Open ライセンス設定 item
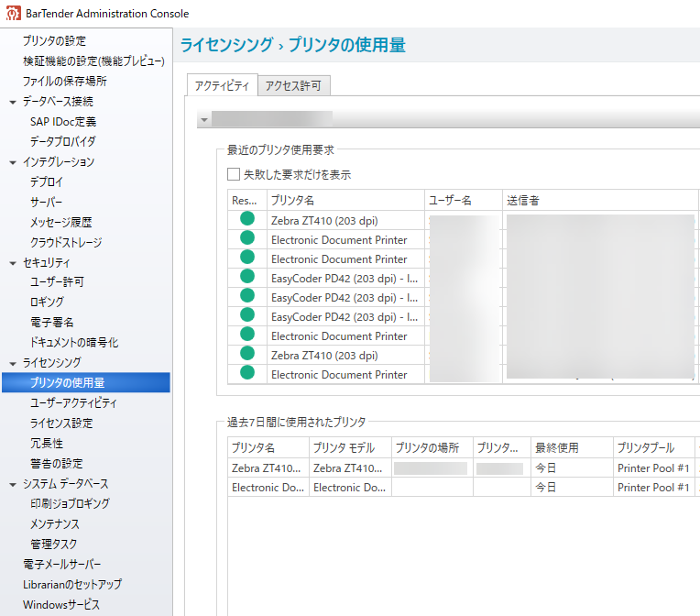Image resolution: width=700 pixels, height=616 pixels. click(61, 423)
